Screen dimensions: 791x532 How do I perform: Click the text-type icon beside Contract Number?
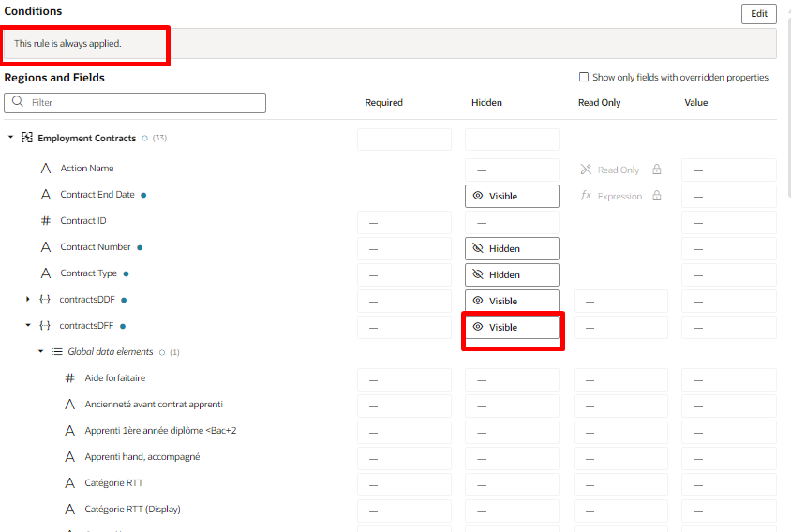(x=46, y=246)
